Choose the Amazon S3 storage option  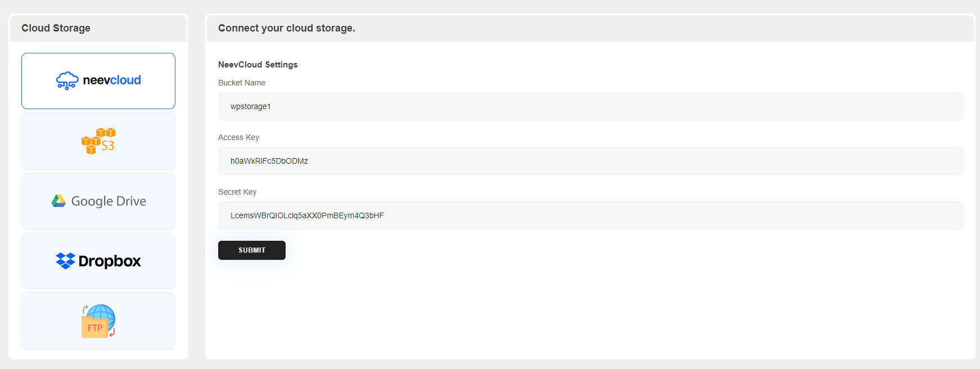coord(98,141)
